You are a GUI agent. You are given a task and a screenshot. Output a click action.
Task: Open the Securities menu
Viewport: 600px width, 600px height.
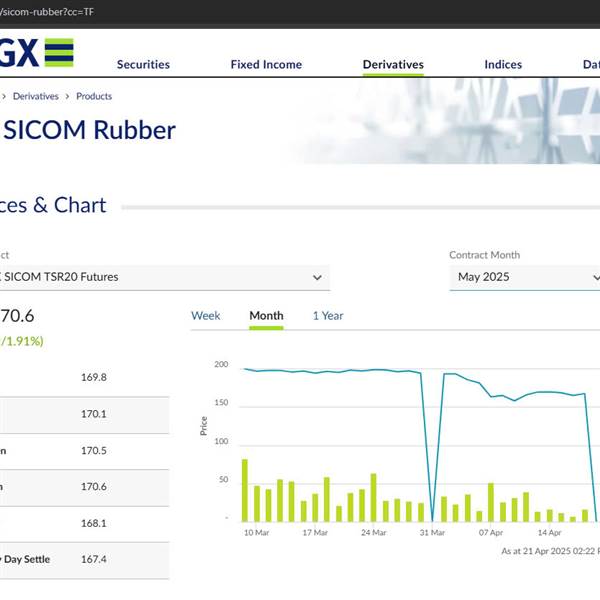pyautogui.click(x=143, y=64)
